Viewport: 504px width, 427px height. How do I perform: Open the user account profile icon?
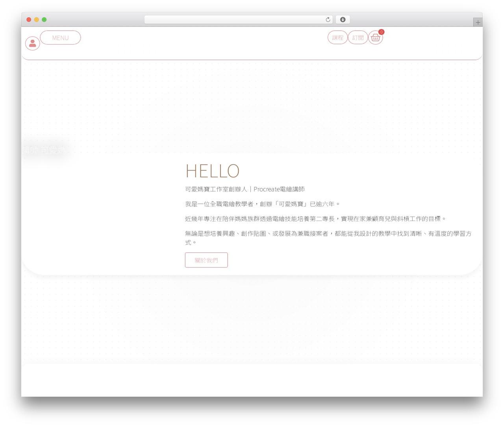[33, 43]
